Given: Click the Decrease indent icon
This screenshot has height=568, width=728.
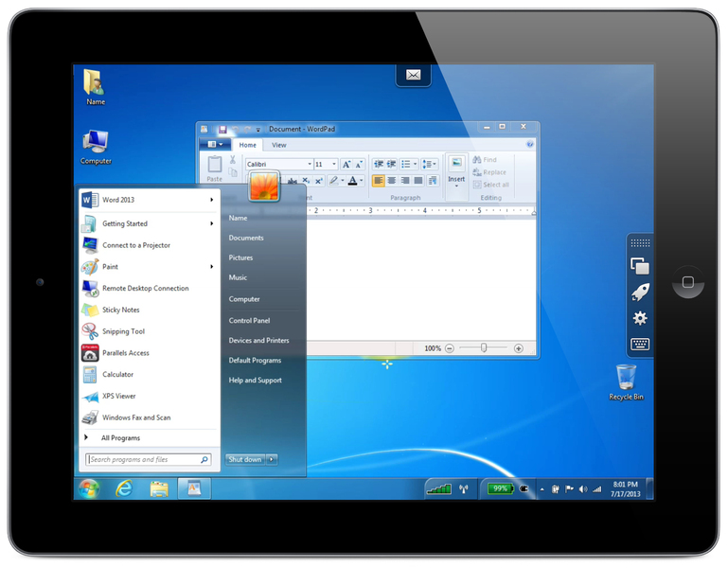Looking at the screenshot, I should tap(379, 164).
